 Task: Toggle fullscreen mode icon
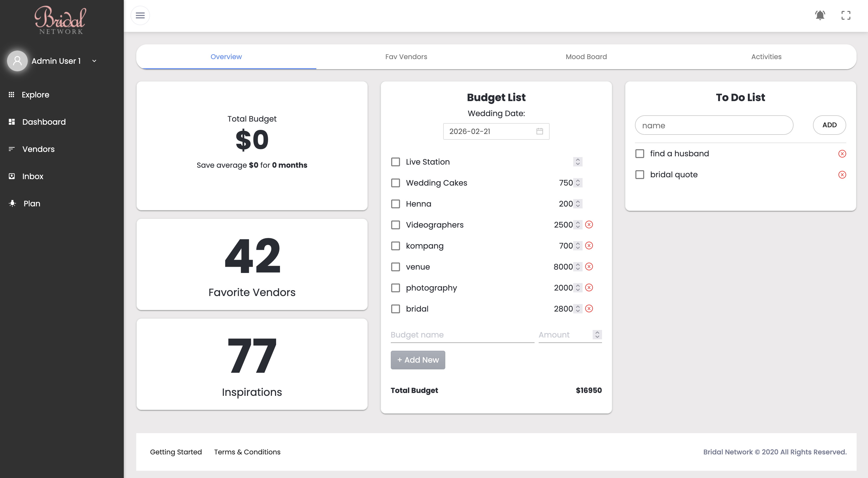coord(846,16)
